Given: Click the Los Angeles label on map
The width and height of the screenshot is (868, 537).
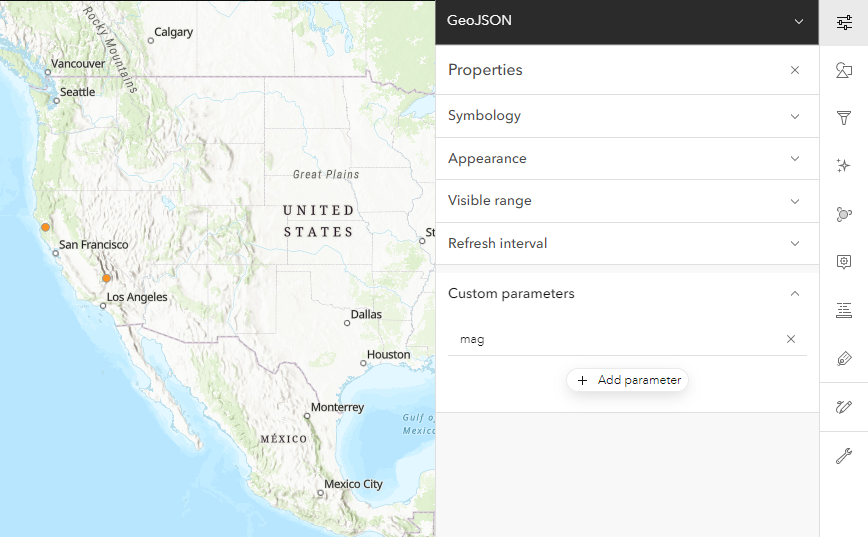Looking at the screenshot, I should point(137,297).
